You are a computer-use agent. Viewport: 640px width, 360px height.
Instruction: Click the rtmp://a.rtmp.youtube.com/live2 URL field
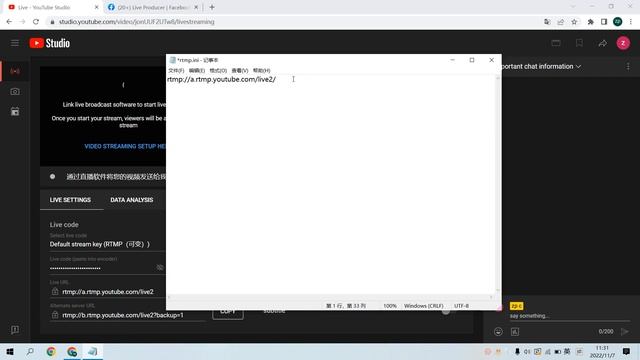[108, 292]
